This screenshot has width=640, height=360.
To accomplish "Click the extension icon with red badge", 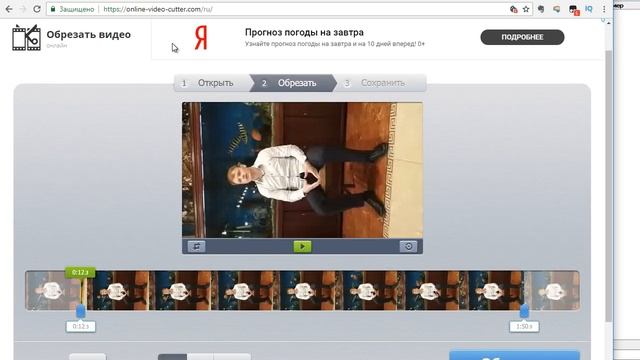I will [573, 10].
